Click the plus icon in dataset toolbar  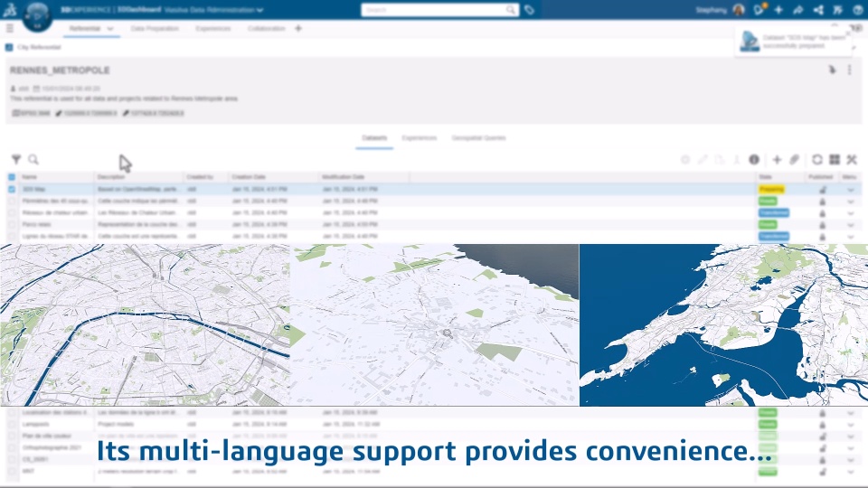[x=777, y=159]
